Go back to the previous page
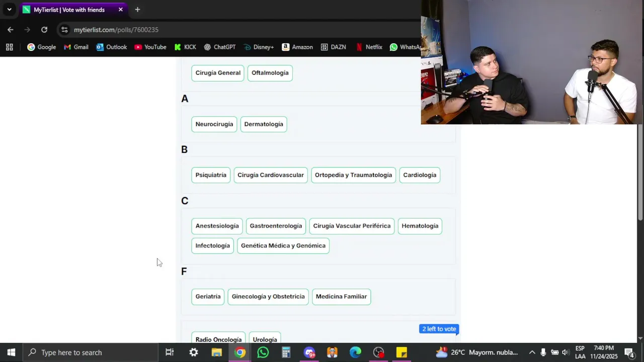 pyautogui.click(x=11, y=30)
